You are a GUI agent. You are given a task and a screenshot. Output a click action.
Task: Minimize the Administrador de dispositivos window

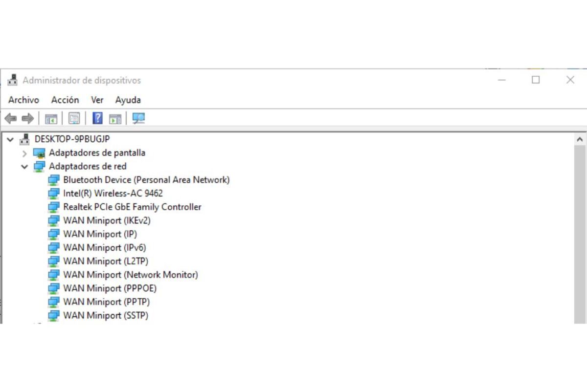coord(501,80)
